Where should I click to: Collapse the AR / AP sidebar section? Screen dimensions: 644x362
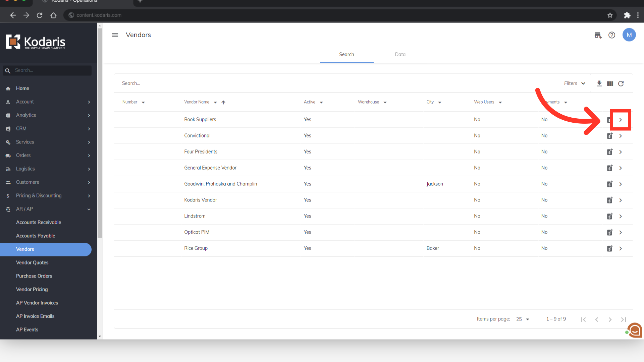tap(89, 209)
